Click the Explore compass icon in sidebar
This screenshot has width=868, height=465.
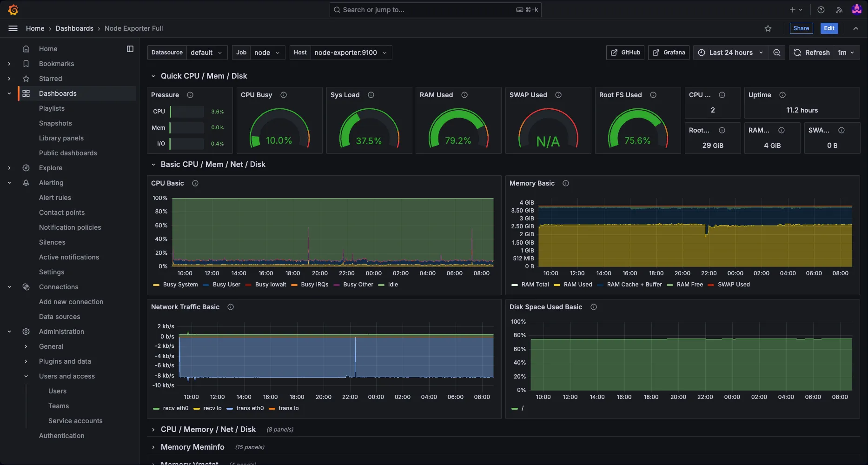pos(26,168)
